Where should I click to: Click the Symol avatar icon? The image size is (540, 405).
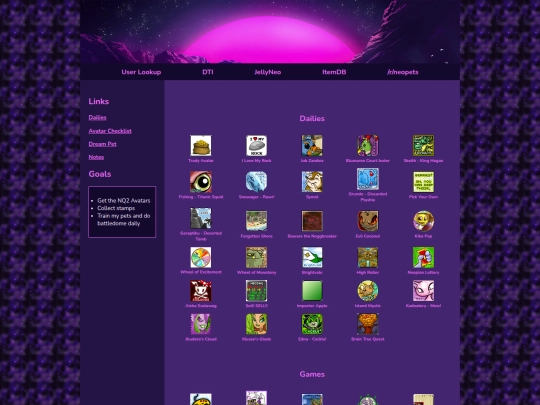(x=312, y=182)
